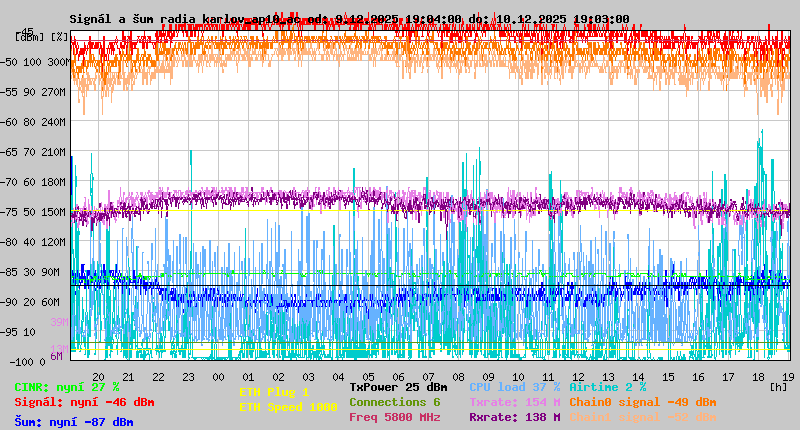Select the yellow ETH Plug legend entry
Screen dimensions: 800x430
274,392
